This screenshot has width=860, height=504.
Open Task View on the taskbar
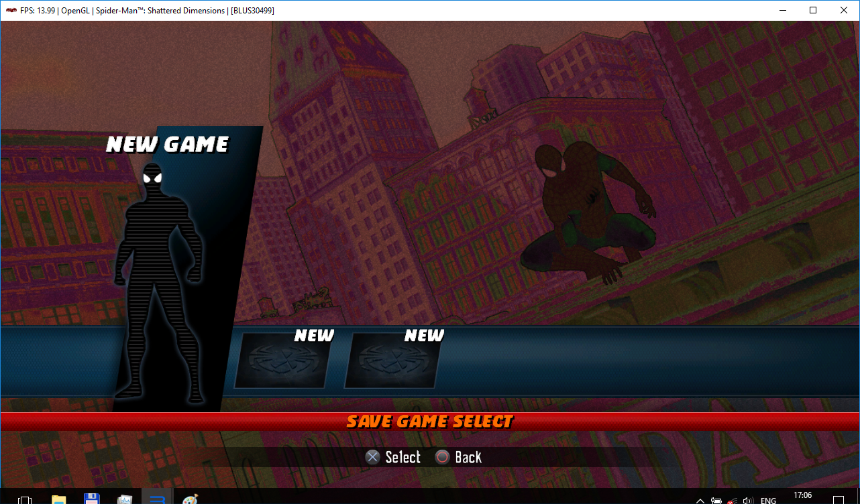coord(25,499)
